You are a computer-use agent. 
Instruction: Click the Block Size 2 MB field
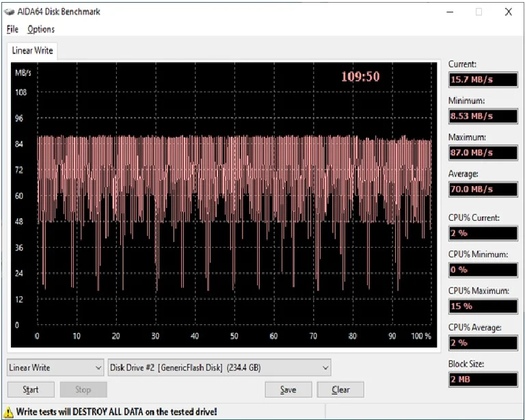(x=483, y=380)
